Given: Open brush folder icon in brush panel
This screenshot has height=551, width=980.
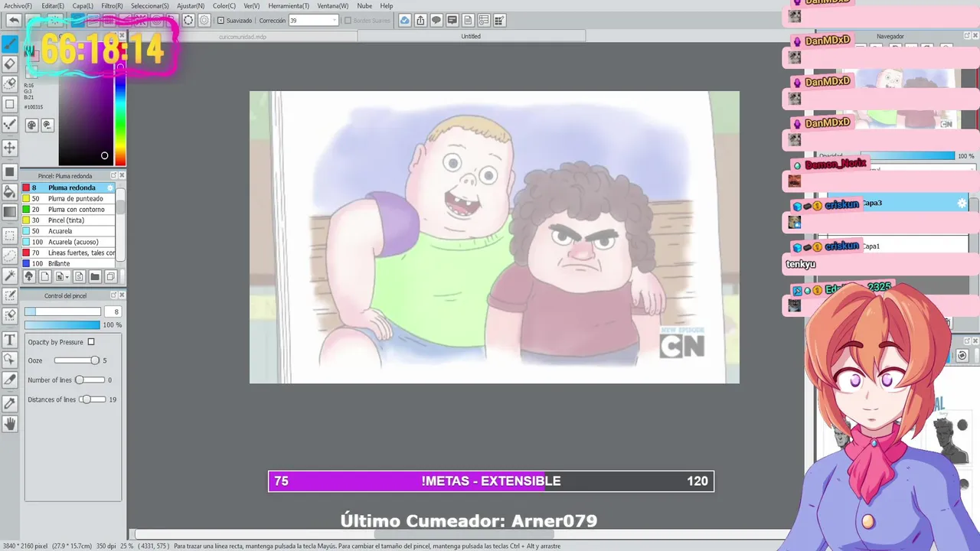Looking at the screenshot, I should point(95,276).
